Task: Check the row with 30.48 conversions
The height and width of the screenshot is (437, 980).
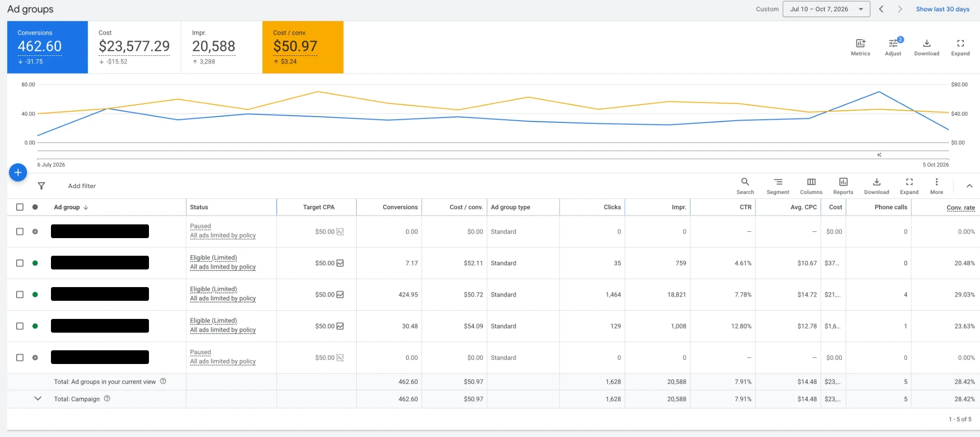Action: tap(20, 326)
